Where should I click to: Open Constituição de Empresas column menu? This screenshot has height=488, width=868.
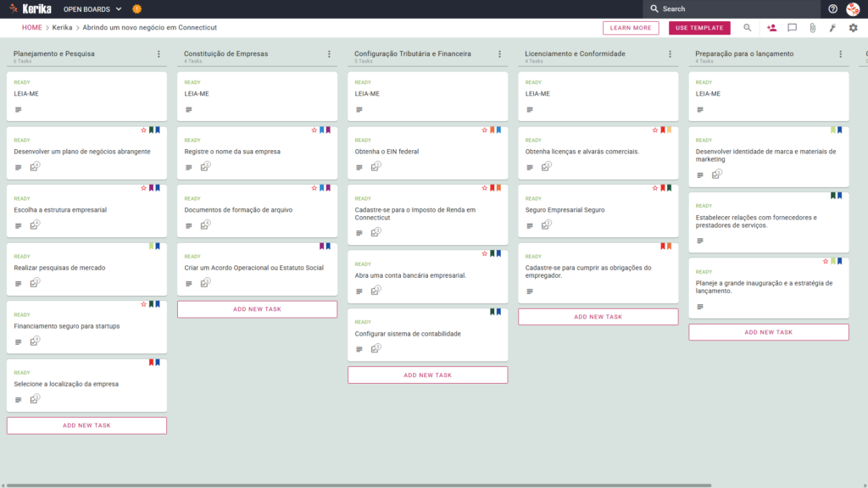pos(330,54)
